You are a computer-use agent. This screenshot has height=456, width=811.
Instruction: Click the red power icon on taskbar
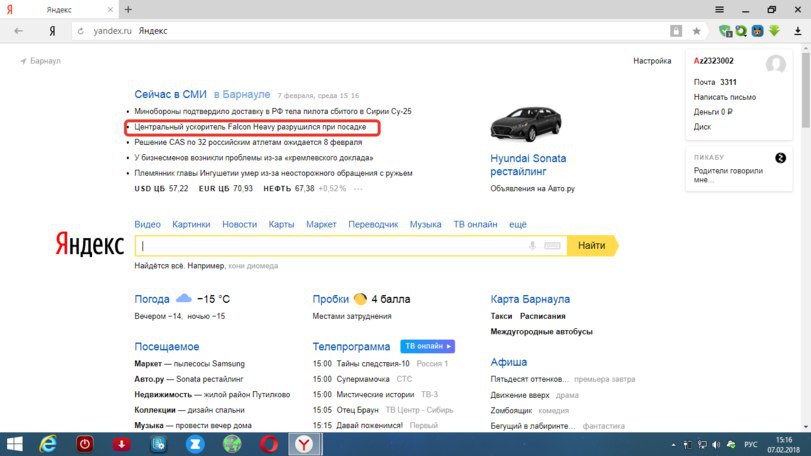click(x=85, y=444)
